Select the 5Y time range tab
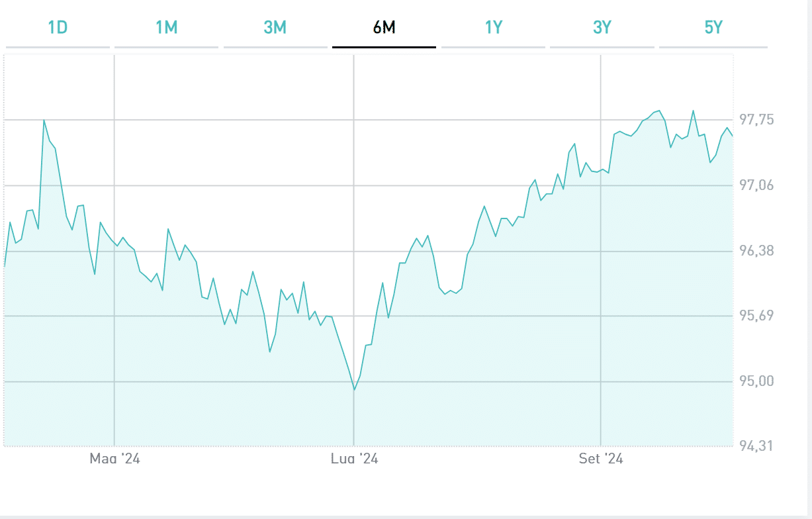 click(x=713, y=28)
